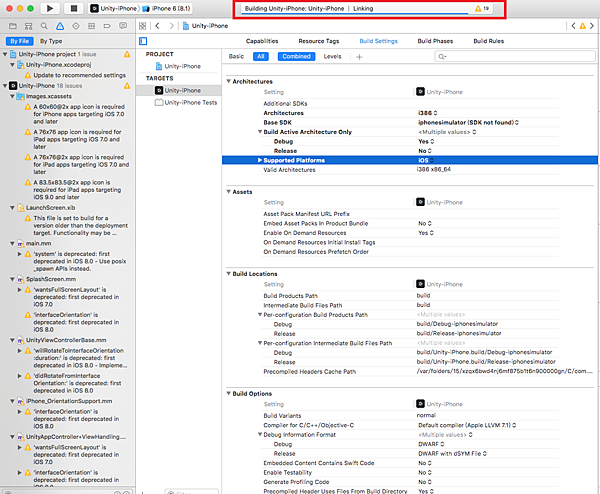The width and height of the screenshot is (600, 494).
Task: Collapse the main.mm issue group
Action: click(x=12, y=243)
